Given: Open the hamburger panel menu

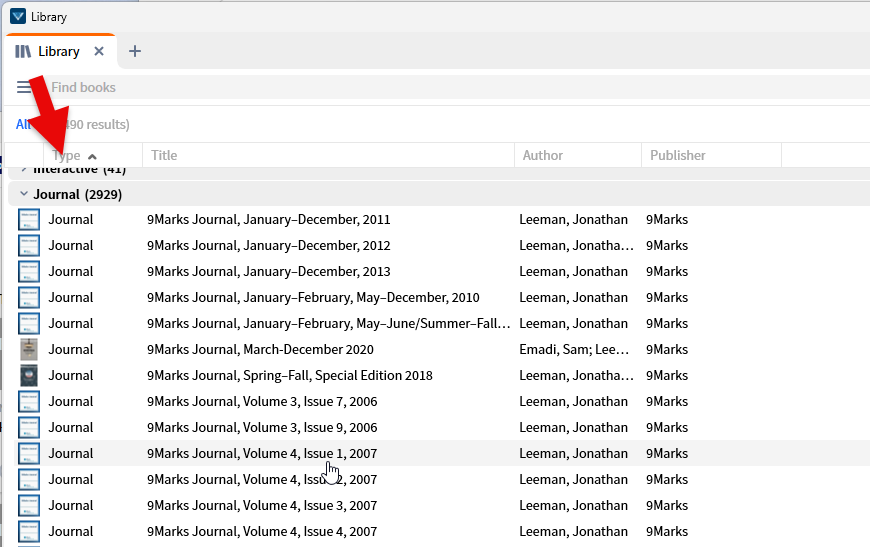Looking at the screenshot, I should click(x=24, y=87).
